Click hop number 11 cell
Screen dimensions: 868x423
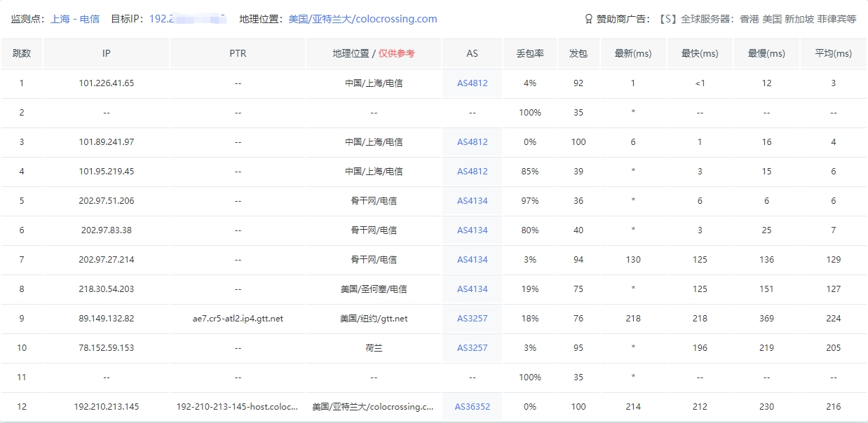pos(22,377)
